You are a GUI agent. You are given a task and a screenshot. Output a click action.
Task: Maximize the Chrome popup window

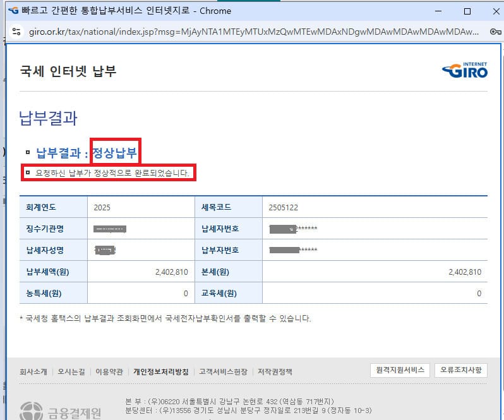(x=467, y=11)
